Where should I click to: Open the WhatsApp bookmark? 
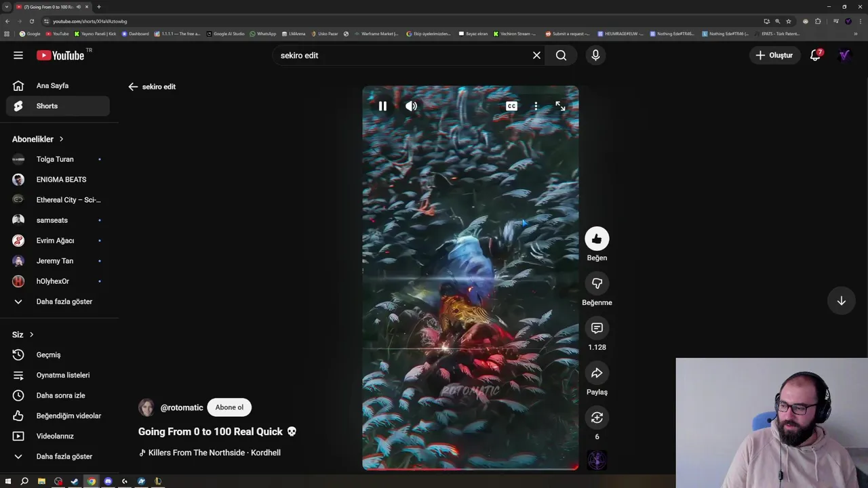(x=263, y=33)
